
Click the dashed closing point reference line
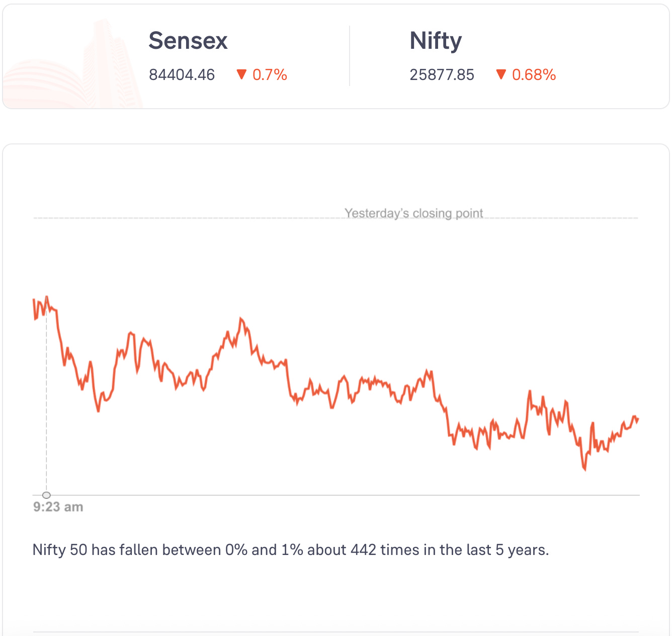336,218
